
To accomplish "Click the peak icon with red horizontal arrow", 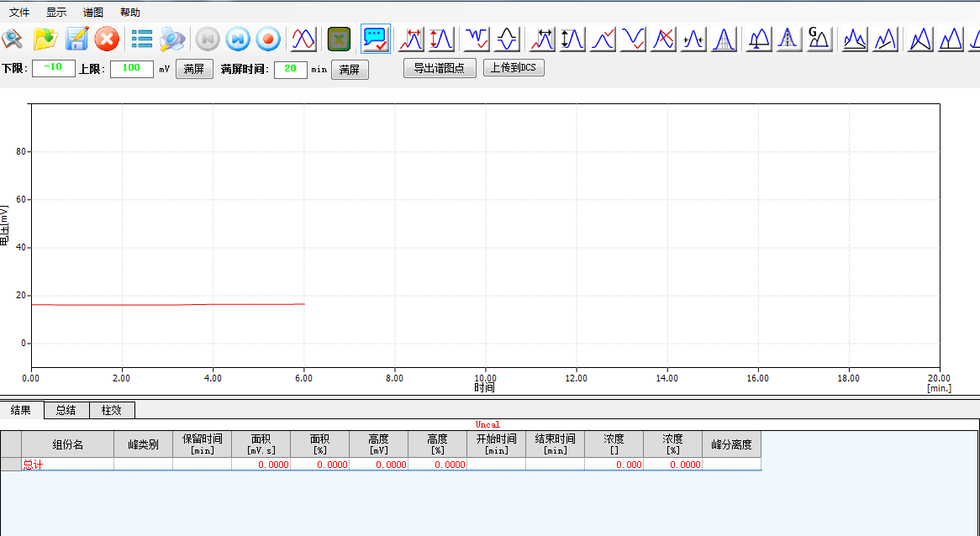I will [411, 39].
